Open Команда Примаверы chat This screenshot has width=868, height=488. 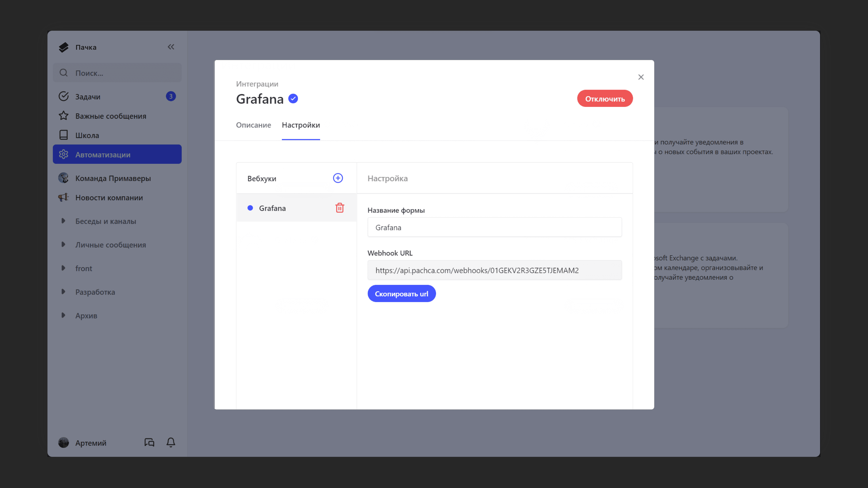click(117, 178)
